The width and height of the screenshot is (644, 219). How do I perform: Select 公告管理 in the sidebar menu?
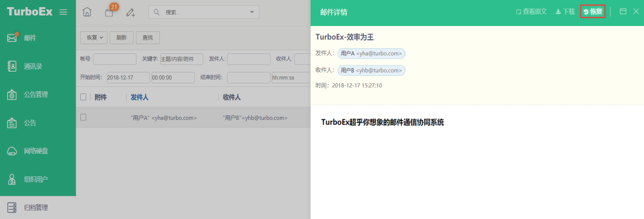click(38, 95)
